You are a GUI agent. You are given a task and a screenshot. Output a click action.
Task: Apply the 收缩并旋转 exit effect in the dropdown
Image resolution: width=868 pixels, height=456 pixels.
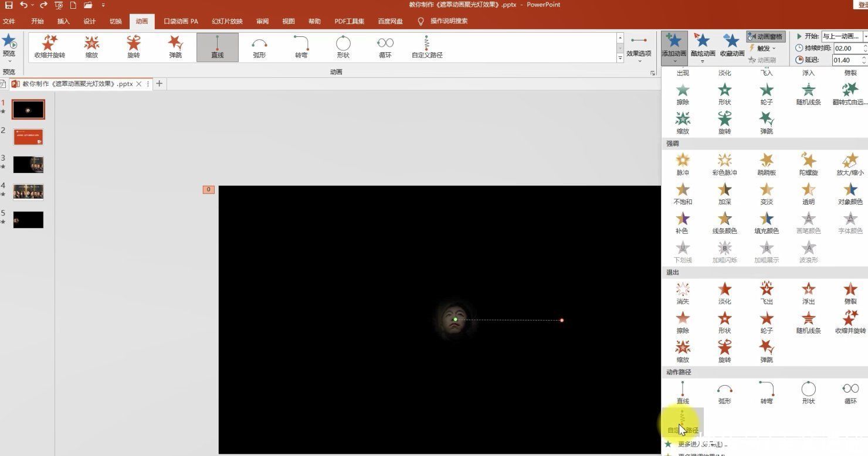coord(850,322)
